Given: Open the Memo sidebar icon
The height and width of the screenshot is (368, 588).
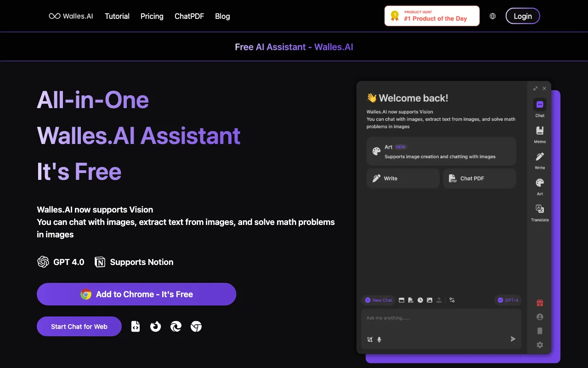Looking at the screenshot, I should tap(540, 131).
